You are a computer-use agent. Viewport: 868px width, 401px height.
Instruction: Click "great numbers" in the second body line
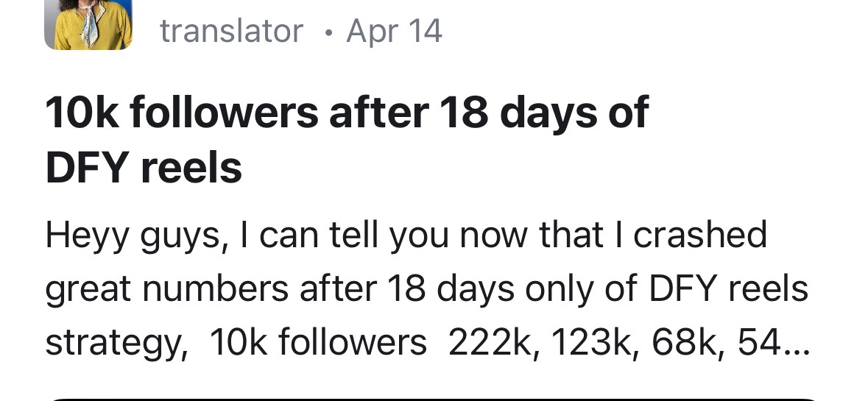tap(166, 288)
